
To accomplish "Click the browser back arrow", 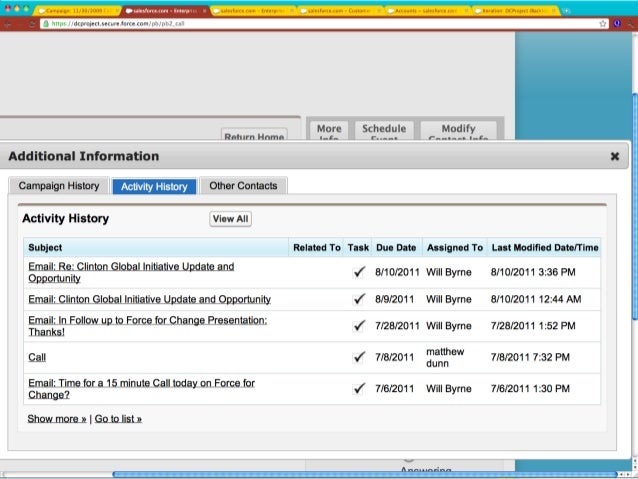I will [8, 23].
